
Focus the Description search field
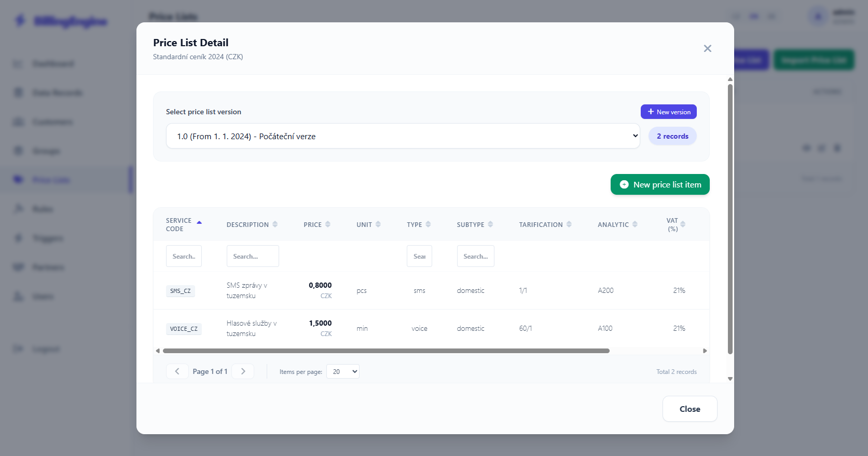coord(253,256)
